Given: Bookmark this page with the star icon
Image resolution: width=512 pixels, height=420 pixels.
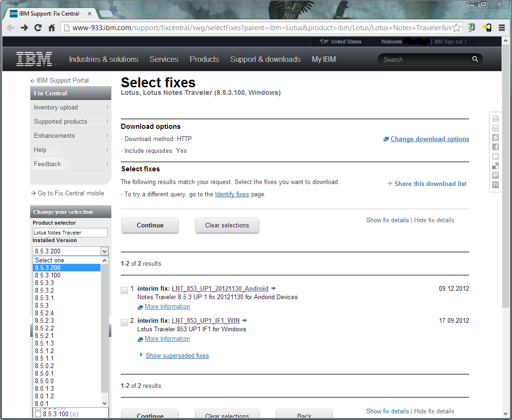Looking at the screenshot, I should (456, 28).
